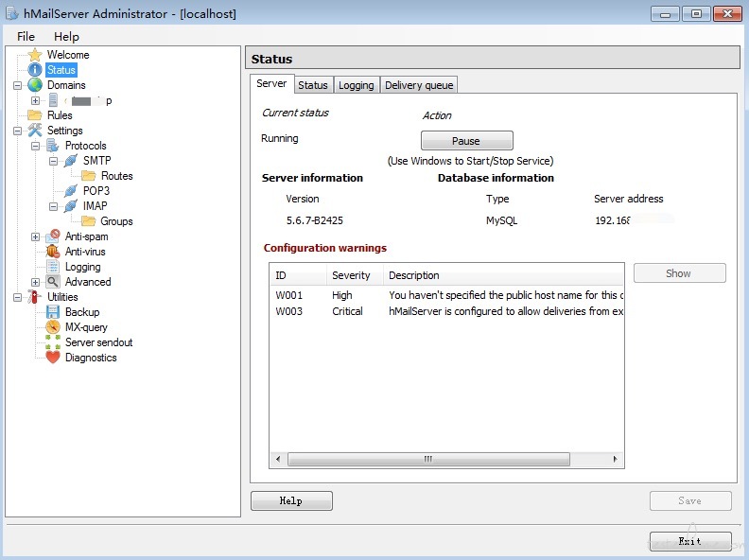Select the Backup tree label
749x560 pixels.
coord(82,312)
